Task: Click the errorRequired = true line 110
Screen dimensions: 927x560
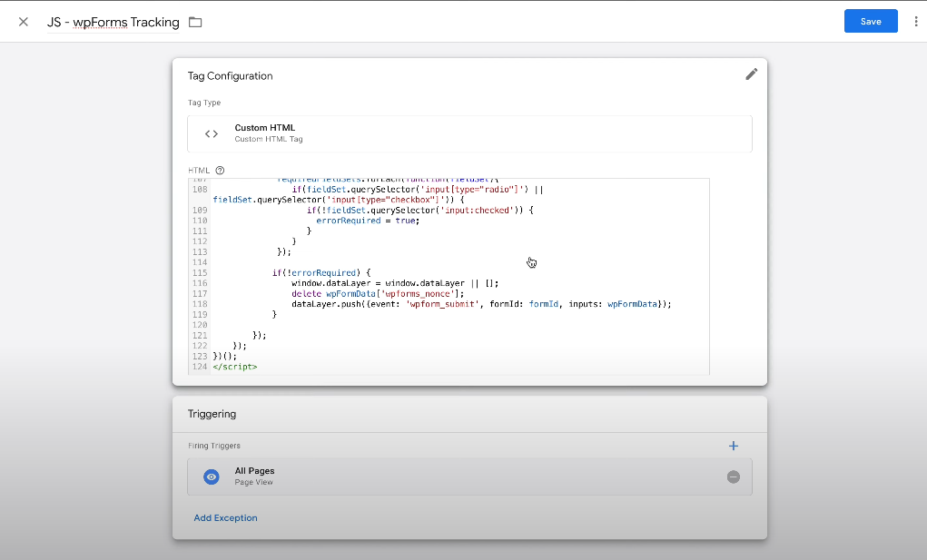Action: tap(368, 221)
